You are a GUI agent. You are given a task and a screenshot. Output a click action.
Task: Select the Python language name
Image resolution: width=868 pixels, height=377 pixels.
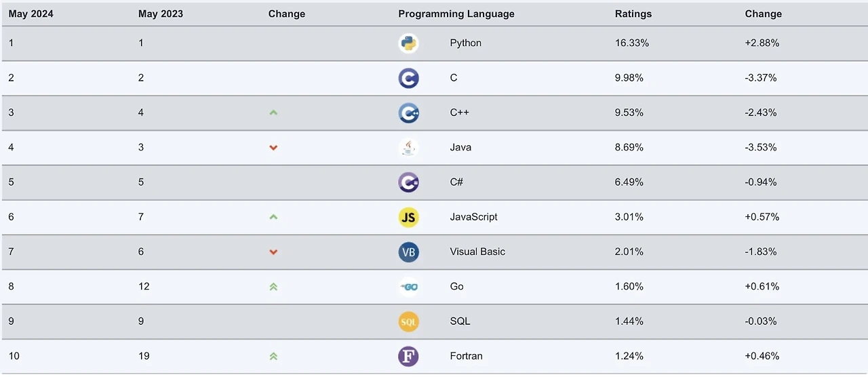[465, 43]
